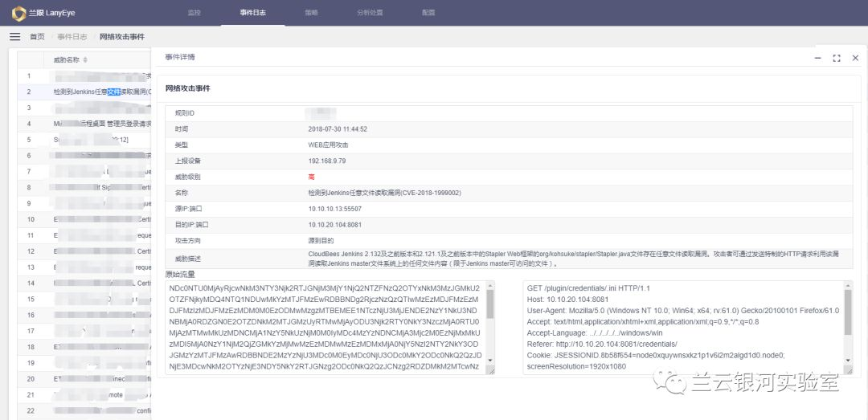Click the CVE-2018-1999002 name value
This screenshot has height=420, width=868.
tap(385, 193)
